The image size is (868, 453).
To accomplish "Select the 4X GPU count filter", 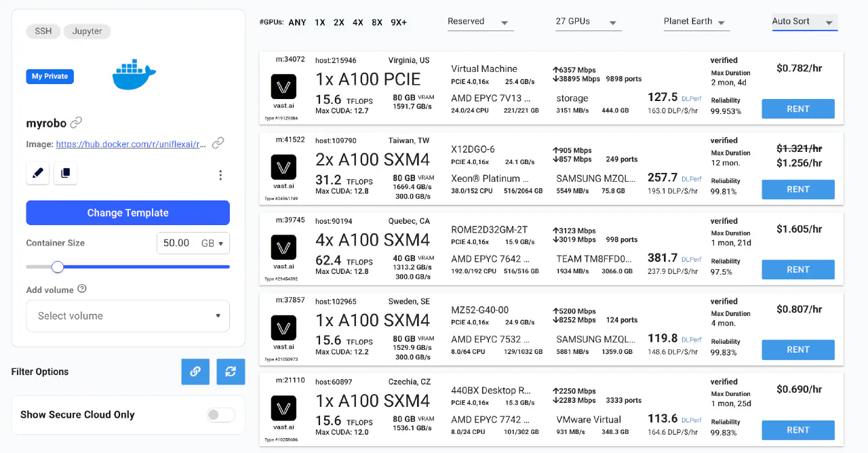I will pyautogui.click(x=357, y=22).
